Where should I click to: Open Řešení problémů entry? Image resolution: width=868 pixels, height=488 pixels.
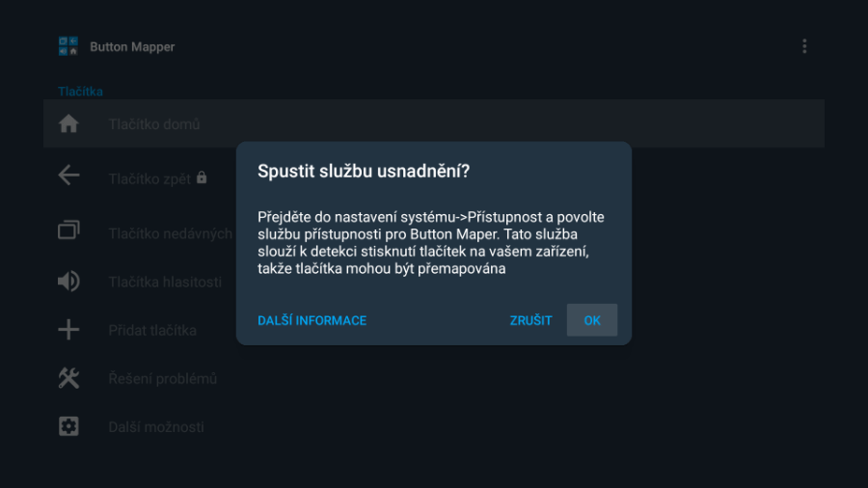[x=162, y=379]
